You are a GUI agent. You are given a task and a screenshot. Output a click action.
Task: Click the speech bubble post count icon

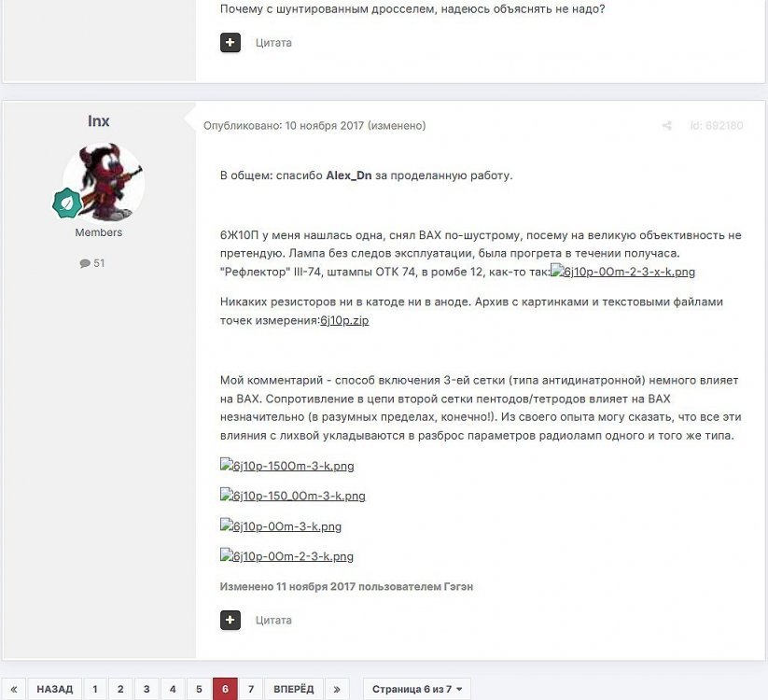85,263
